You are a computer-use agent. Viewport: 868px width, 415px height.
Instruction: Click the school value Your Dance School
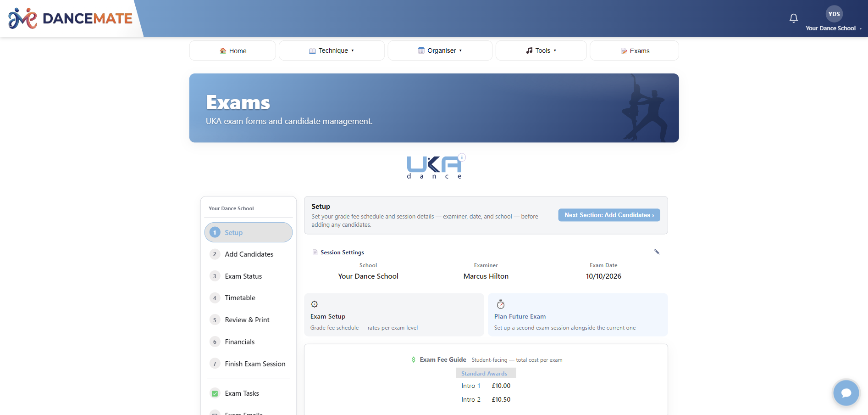click(368, 276)
